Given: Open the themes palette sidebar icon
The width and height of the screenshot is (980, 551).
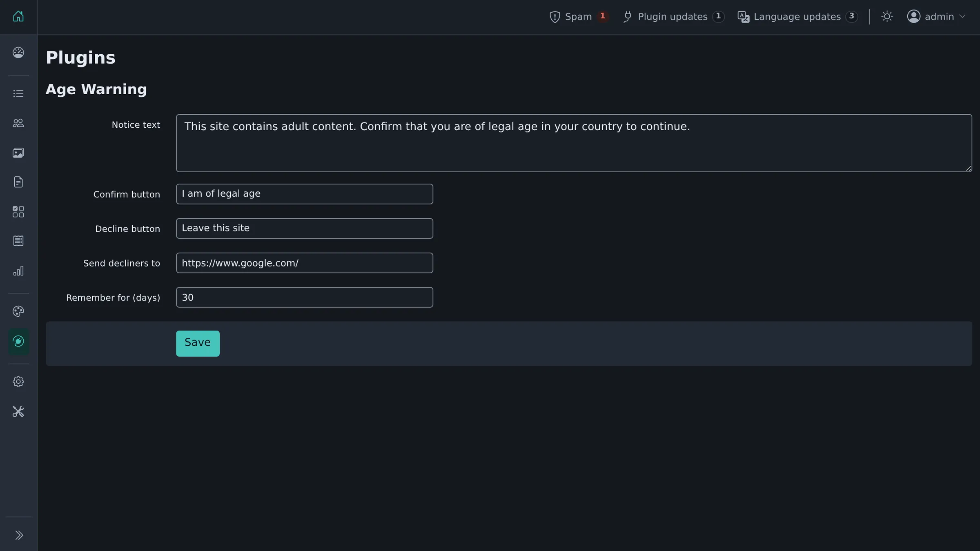Looking at the screenshot, I should 18,311.
